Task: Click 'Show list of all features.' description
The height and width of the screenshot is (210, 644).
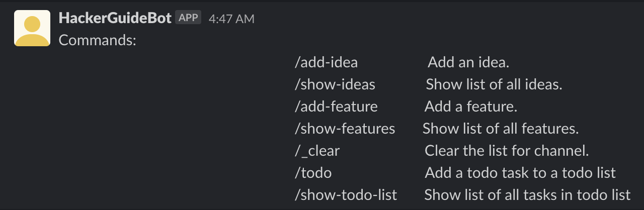Action: tap(501, 129)
